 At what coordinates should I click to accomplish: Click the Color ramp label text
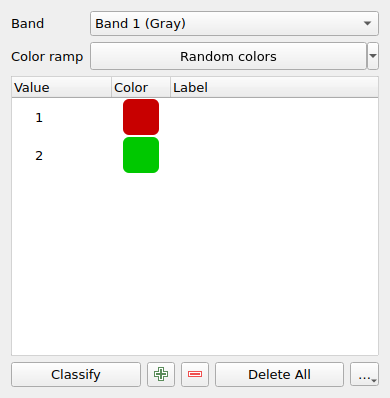(x=47, y=57)
